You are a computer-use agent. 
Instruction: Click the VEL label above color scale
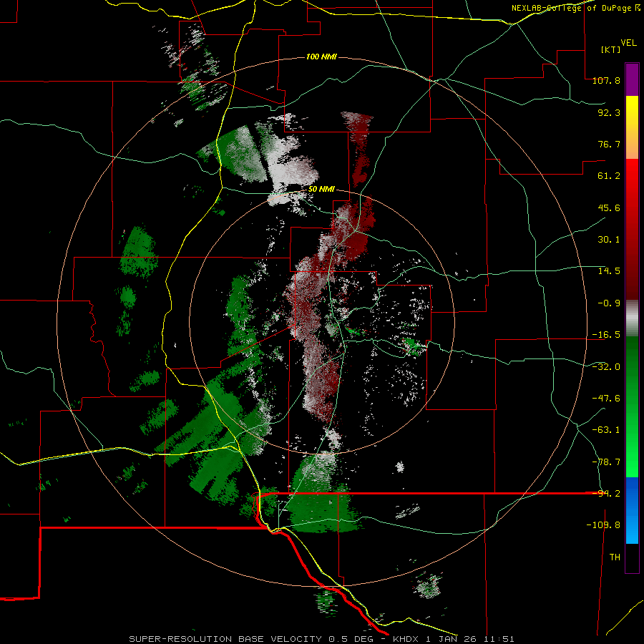(629, 43)
